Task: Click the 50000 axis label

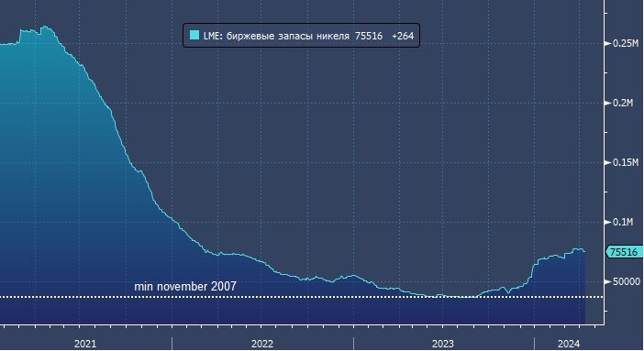Action: click(627, 281)
